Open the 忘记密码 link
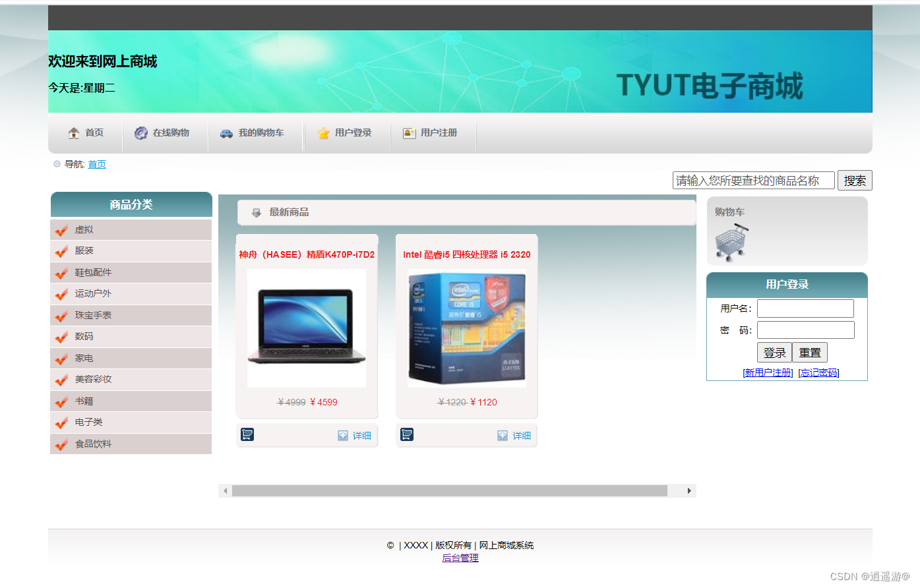 coord(818,372)
